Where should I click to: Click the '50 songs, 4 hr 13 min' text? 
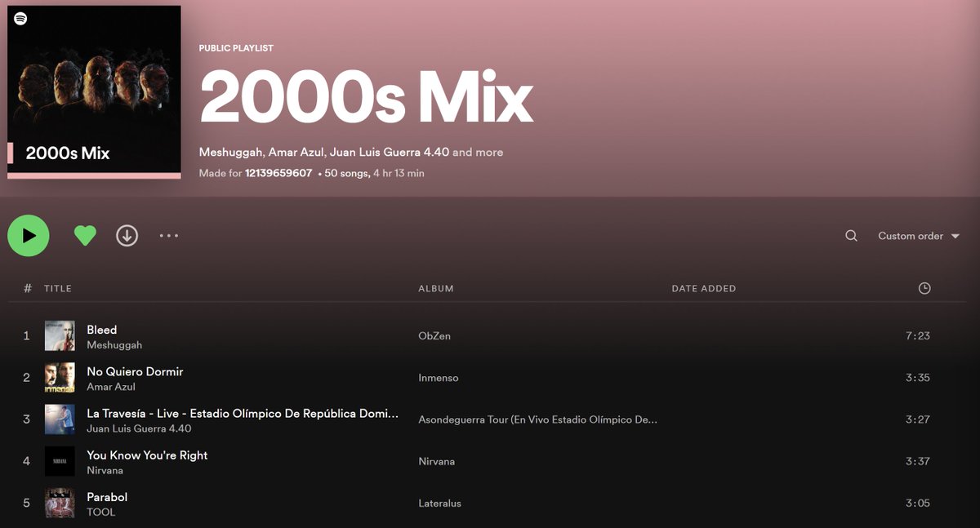coord(374,173)
